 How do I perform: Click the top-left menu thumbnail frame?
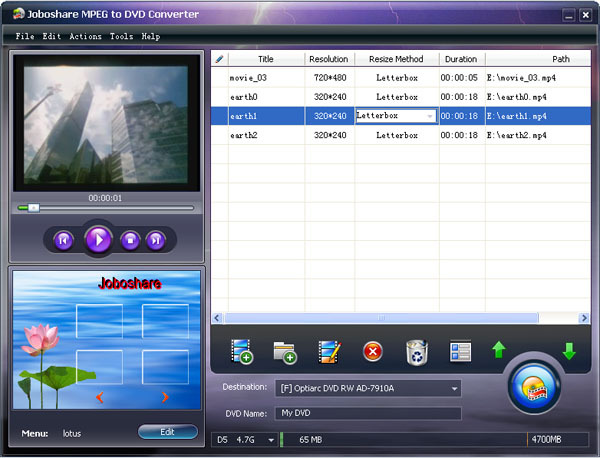(x=99, y=321)
